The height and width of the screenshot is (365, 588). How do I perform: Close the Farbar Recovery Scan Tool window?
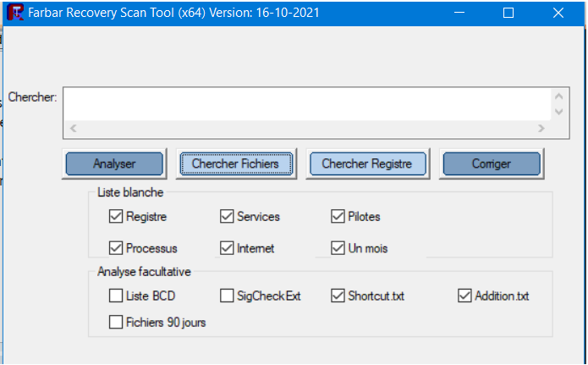click(558, 13)
